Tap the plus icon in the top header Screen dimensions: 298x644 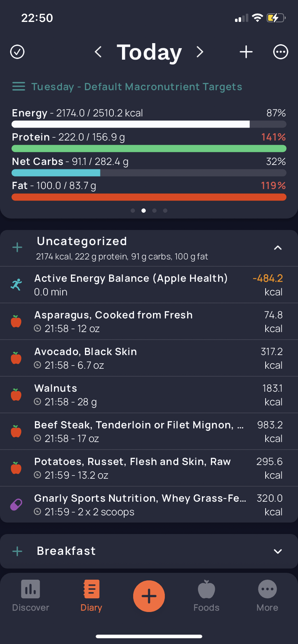click(x=246, y=52)
